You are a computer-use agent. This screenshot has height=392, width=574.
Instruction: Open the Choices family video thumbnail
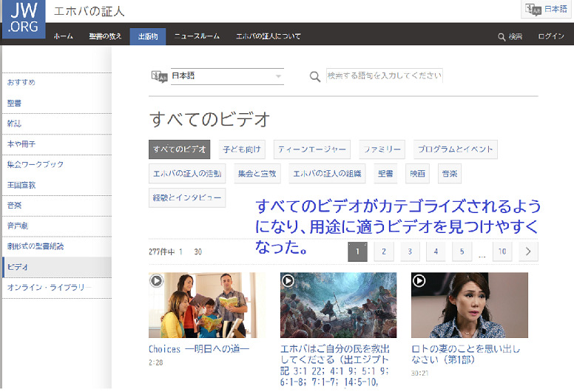(x=207, y=305)
